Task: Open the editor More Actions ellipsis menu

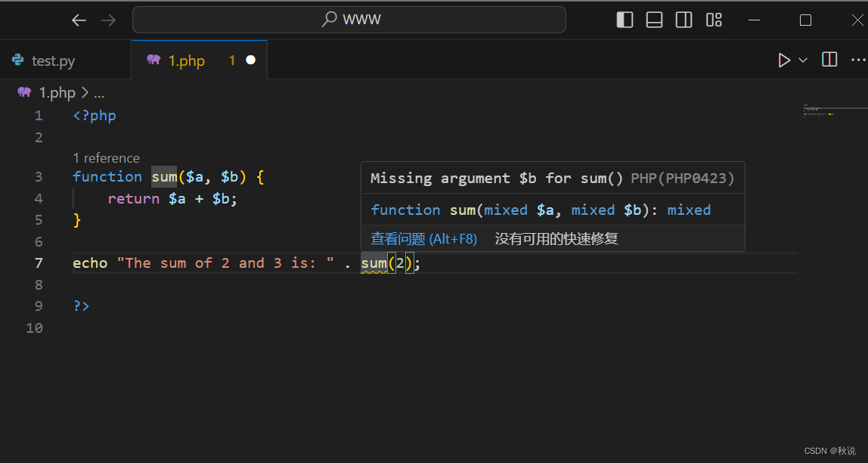Action: 858,60
